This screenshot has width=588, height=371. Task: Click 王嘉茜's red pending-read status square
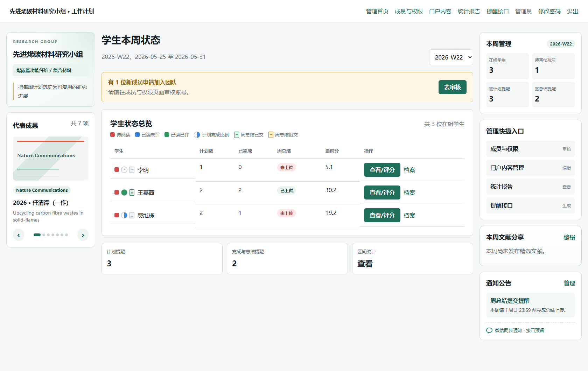pos(117,192)
